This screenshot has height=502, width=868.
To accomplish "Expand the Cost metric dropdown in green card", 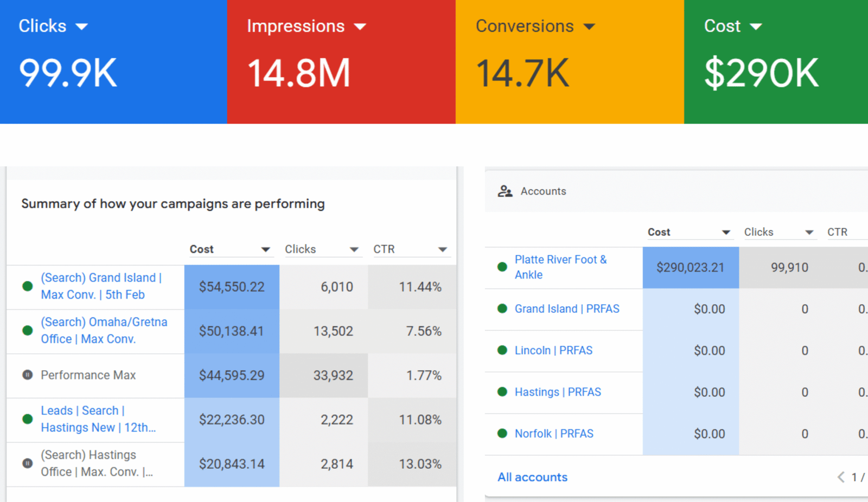I will (x=756, y=27).
